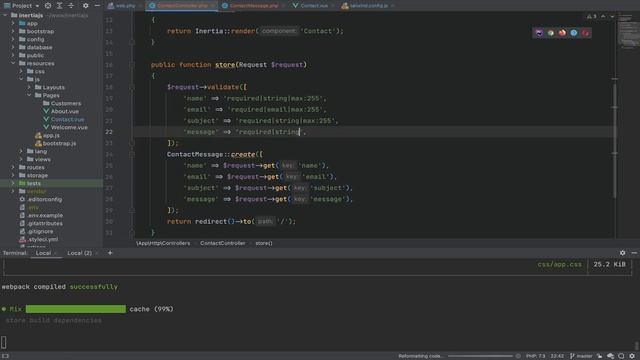The width and height of the screenshot is (640, 360).
Task: Click line number 22 in gutter
Action: pos(109,132)
